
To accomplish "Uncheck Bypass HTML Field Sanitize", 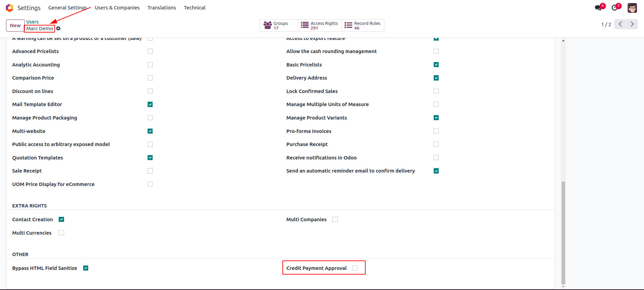I will [x=86, y=268].
